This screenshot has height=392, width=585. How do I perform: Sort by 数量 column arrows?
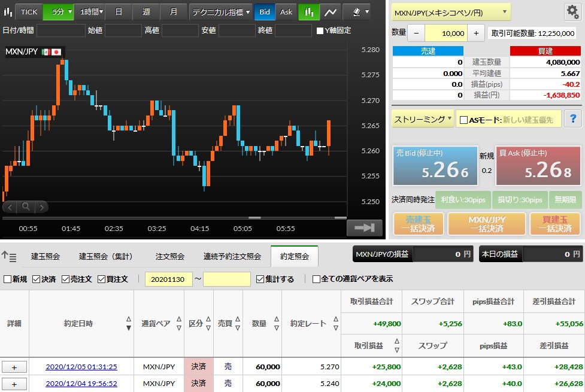tap(277, 323)
